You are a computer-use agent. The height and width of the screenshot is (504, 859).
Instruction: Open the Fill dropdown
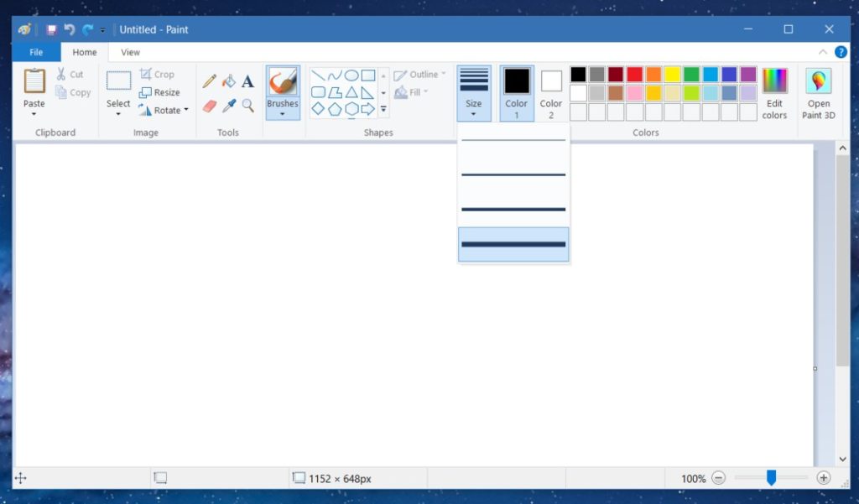pyautogui.click(x=413, y=92)
